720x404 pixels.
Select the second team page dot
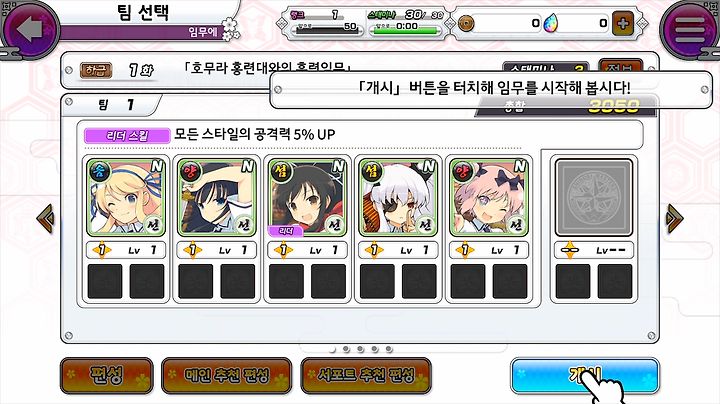(346, 349)
